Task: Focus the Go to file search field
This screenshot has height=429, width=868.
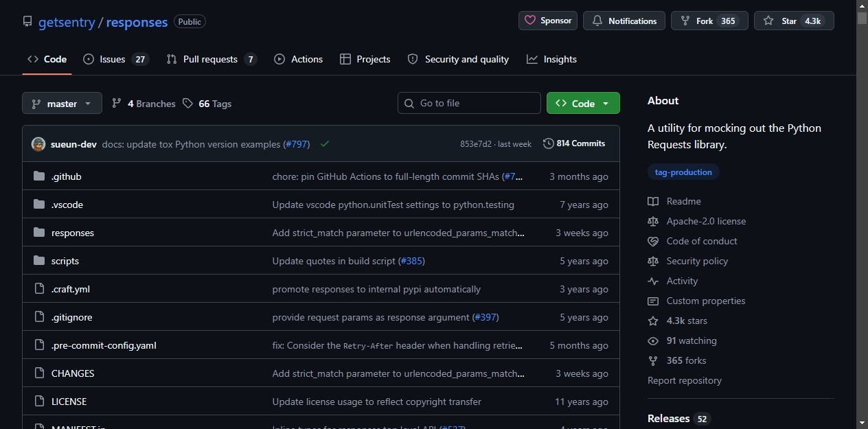Action: (469, 103)
